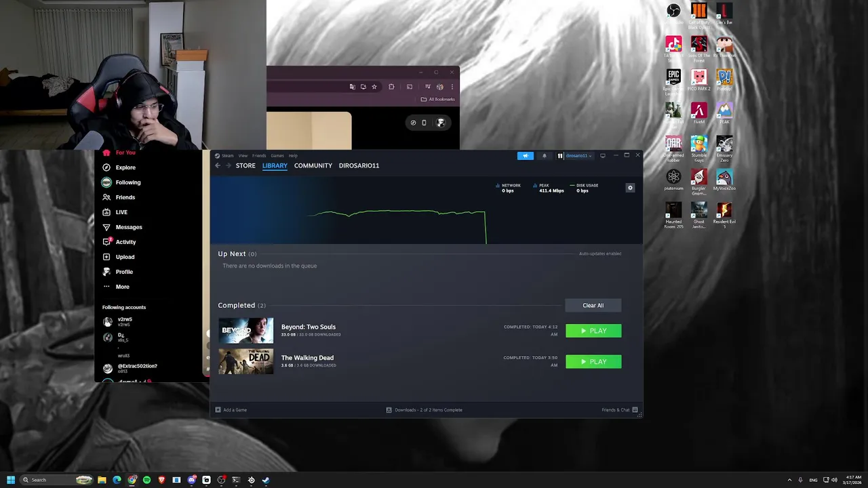Open Steam notifications bell

[x=544, y=156]
